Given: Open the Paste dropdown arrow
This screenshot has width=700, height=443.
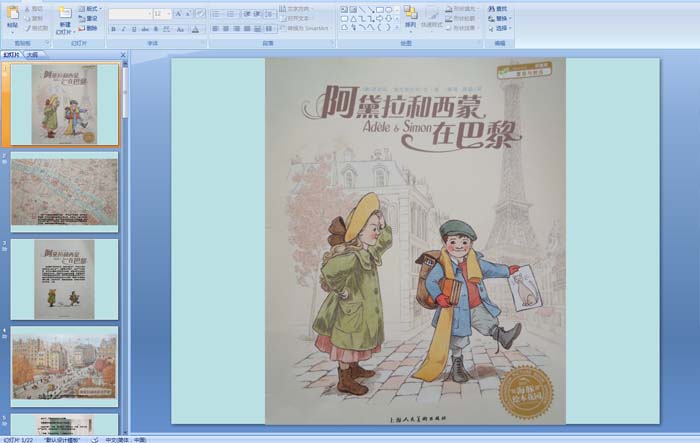Looking at the screenshot, I should click(12, 33).
